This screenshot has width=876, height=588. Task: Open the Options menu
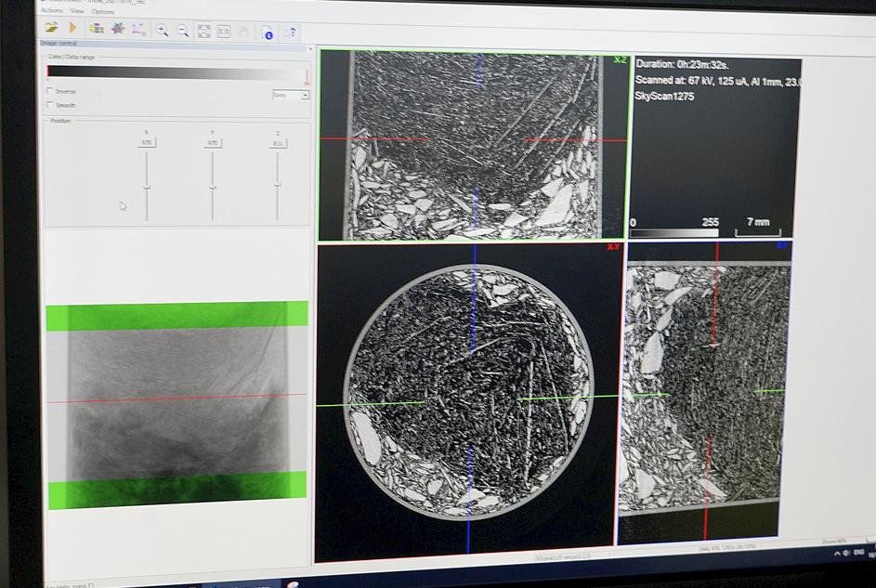click(x=102, y=11)
